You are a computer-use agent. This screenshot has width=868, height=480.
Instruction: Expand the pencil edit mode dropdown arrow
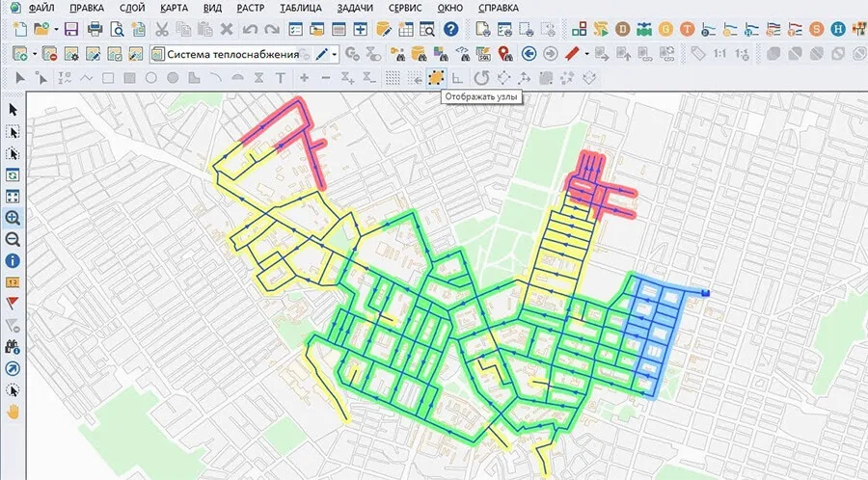point(335,54)
